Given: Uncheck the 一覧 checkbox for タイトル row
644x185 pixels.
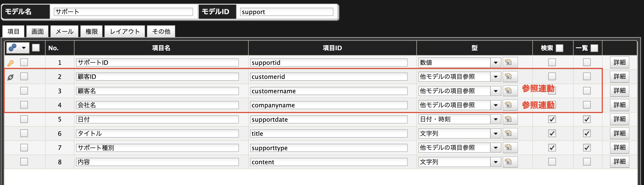Looking at the screenshot, I should coord(587,133).
